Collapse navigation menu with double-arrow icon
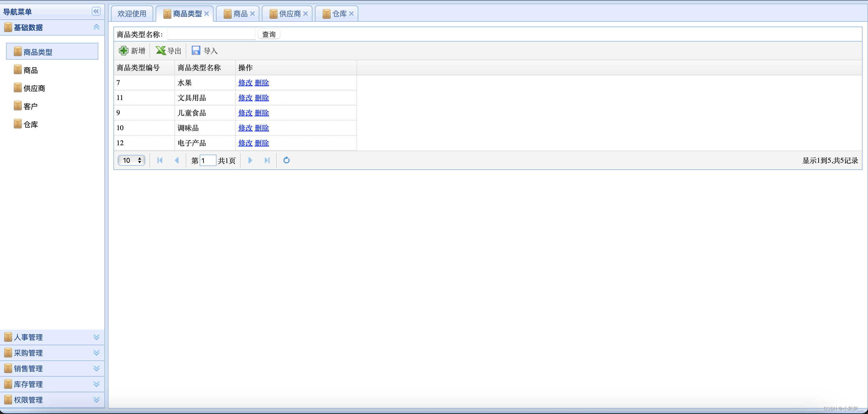This screenshot has width=868, height=414. pos(96,11)
